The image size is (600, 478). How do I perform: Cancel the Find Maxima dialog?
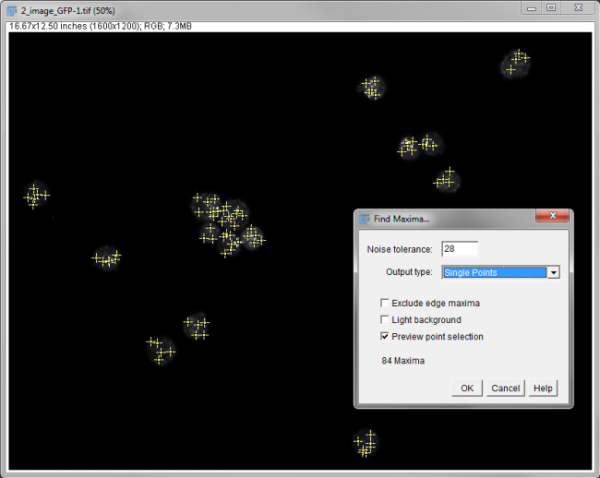click(505, 388)
